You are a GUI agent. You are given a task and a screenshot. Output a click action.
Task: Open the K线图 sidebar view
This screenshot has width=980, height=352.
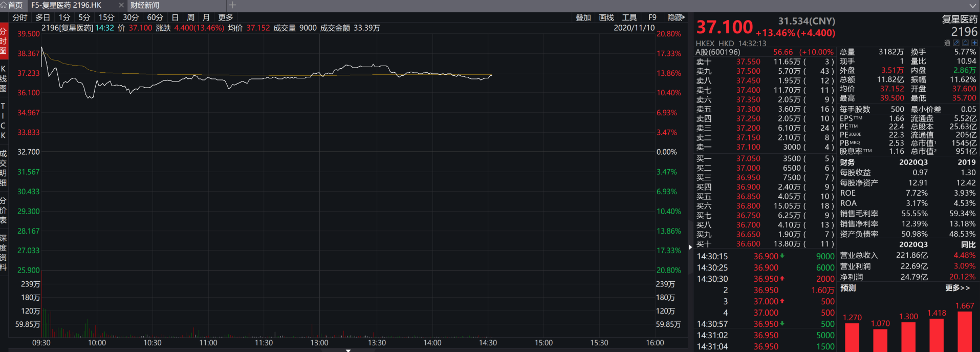4,78
